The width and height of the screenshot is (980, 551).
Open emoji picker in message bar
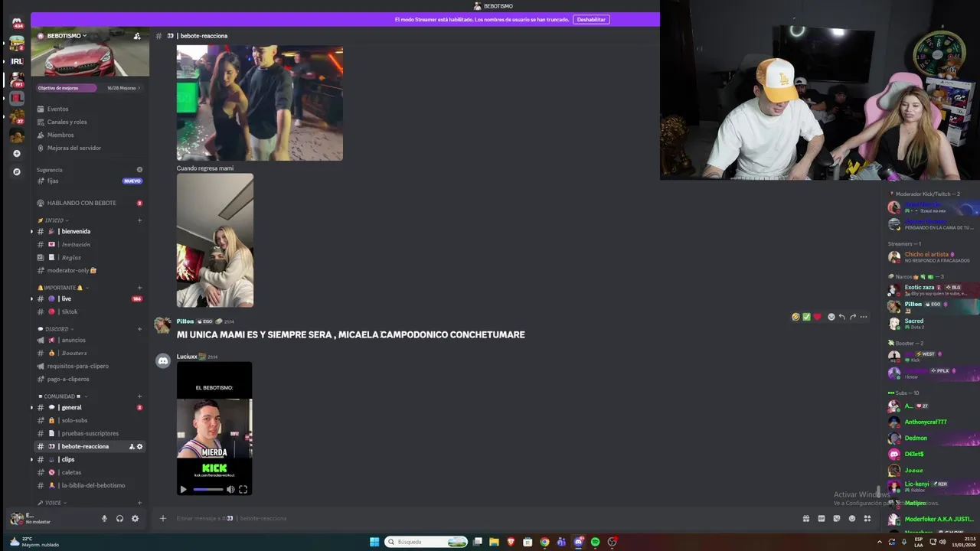[x=851, y=518]
